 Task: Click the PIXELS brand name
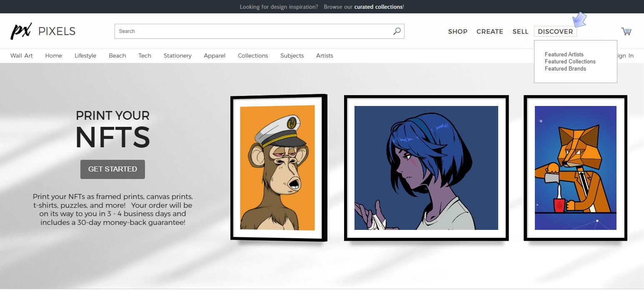pyautogui.click(x=57, y=31)
